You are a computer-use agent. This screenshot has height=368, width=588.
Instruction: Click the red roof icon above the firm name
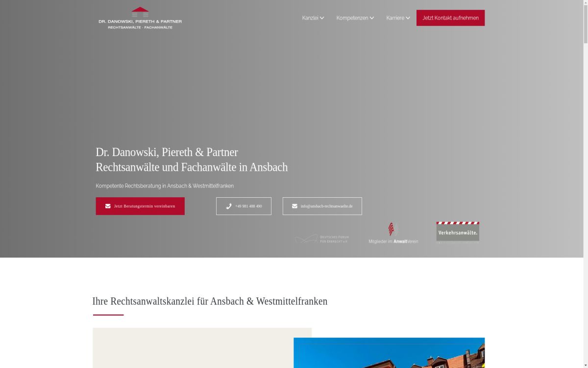pos(140,9)
